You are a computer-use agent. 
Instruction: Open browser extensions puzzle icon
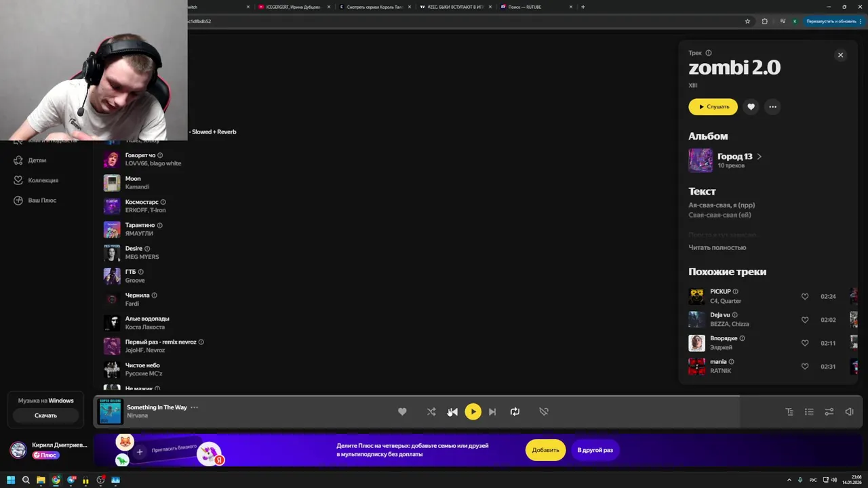765,21
